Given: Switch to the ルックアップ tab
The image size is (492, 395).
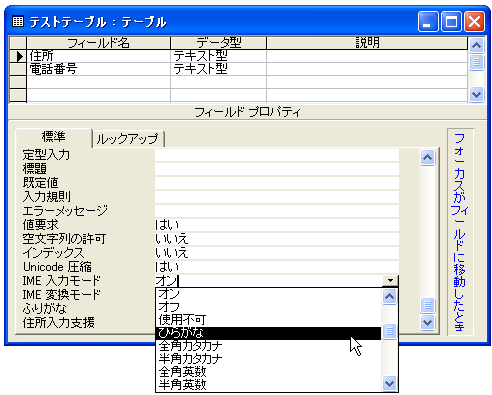Looking at the screenshot, I should pos(128,139).
